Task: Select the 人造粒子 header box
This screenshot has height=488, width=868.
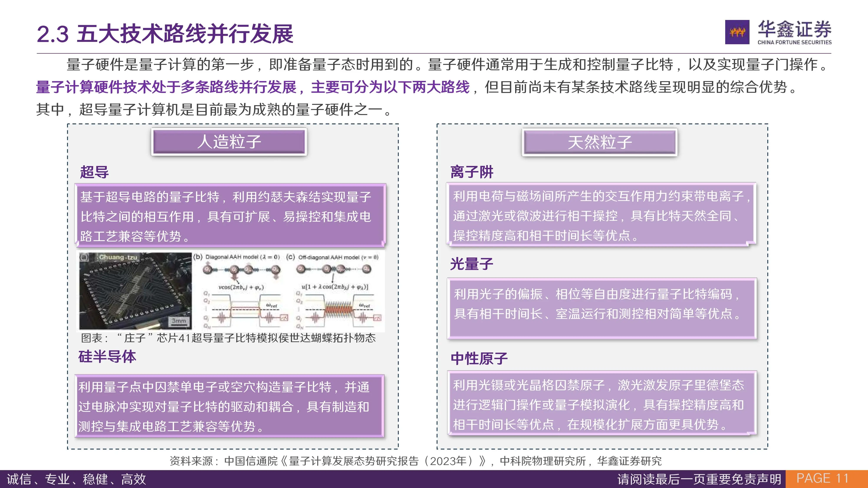Action: click(229, 141)
